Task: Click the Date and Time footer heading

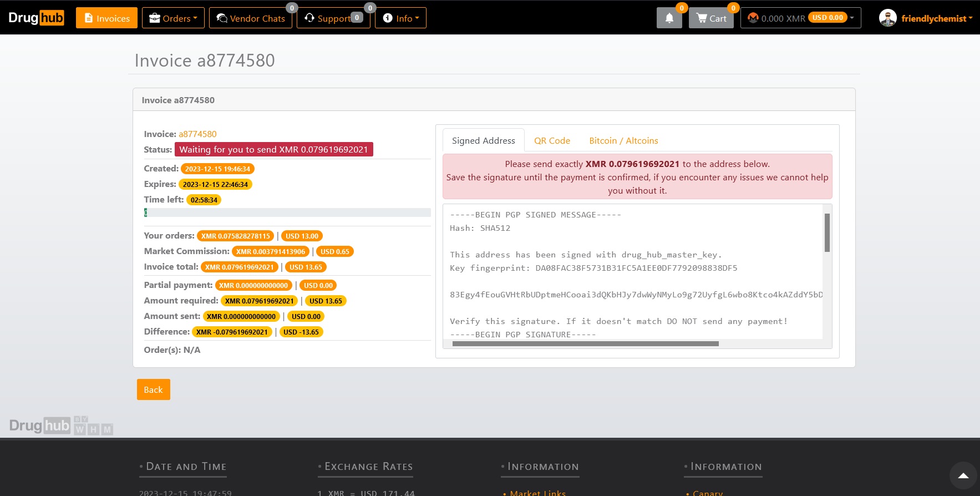Action: tap(186, 467)
